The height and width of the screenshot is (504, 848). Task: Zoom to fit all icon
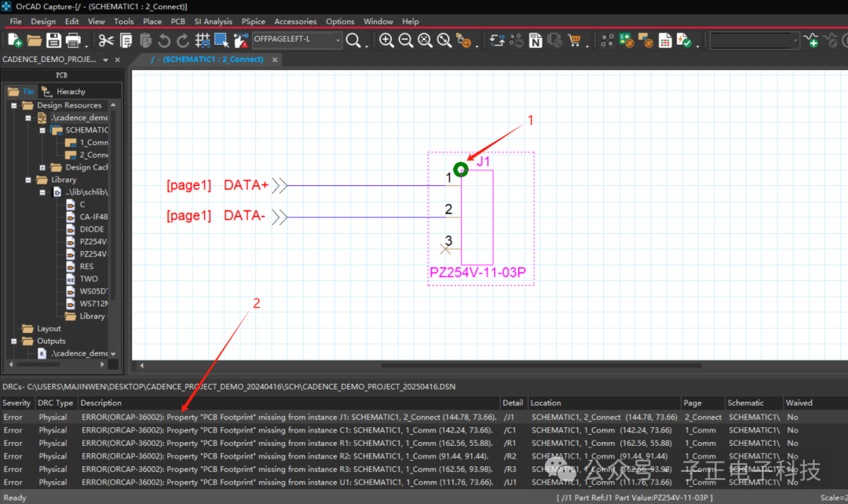pyautogui.click(x=444, y=41)
